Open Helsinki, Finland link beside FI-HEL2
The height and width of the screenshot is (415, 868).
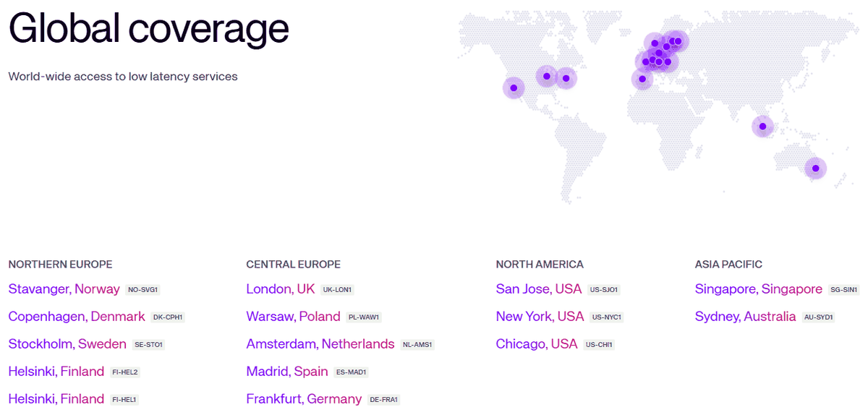point(56,372)
